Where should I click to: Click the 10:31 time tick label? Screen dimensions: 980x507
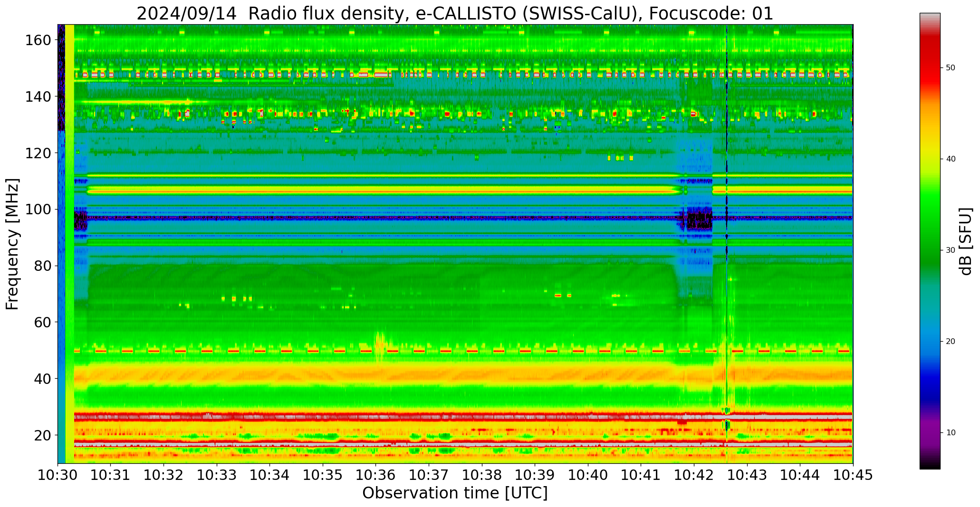click(111, 475)
